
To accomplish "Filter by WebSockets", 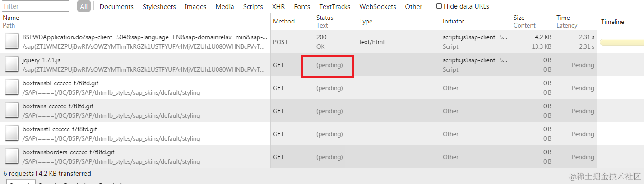I will (378, 7).
